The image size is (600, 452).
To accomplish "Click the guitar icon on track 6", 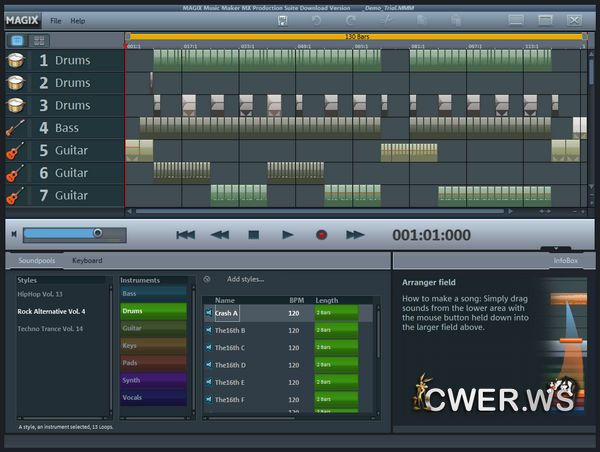I will tap(16, 173).
